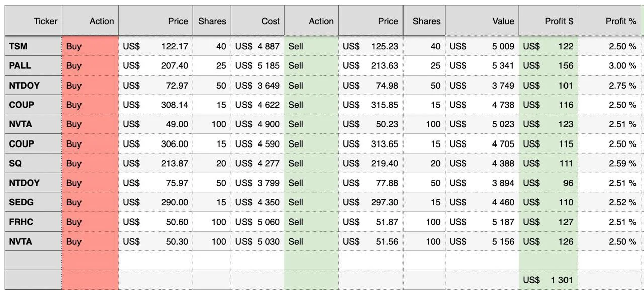644x290 pixels.
Task: Select the TSM ticker cell
Action: point(33,46)
